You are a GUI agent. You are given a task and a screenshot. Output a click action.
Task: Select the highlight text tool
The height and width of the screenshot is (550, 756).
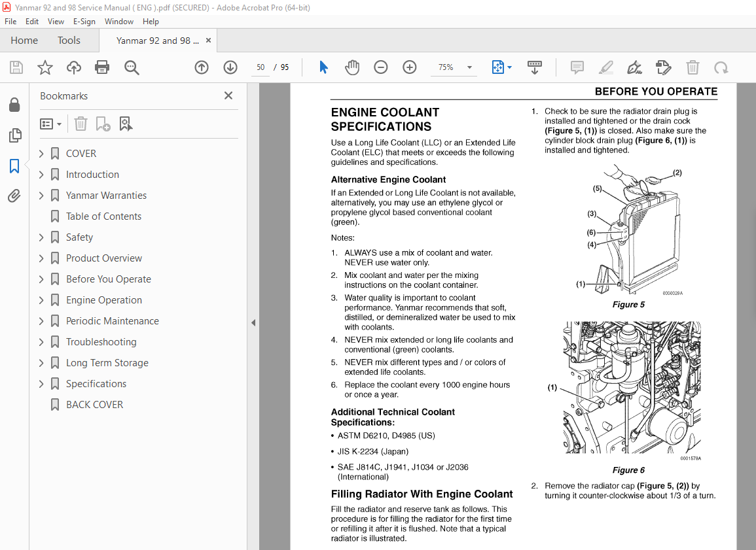606,67
